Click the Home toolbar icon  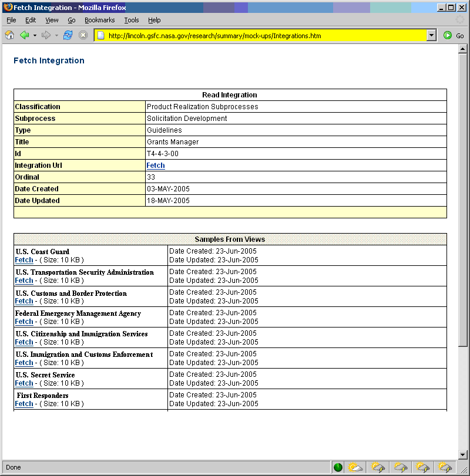tap(10, 35)
